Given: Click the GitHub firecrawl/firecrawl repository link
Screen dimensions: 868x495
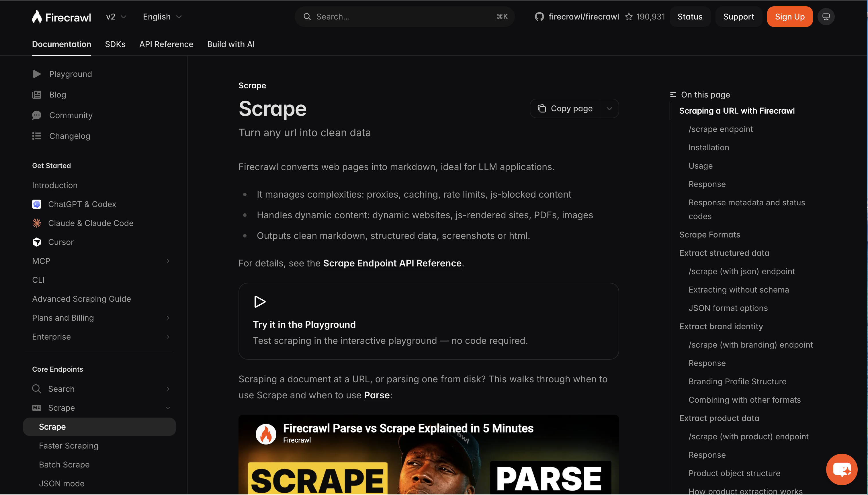Looking at the screenshot, I should tap(576, 17).
